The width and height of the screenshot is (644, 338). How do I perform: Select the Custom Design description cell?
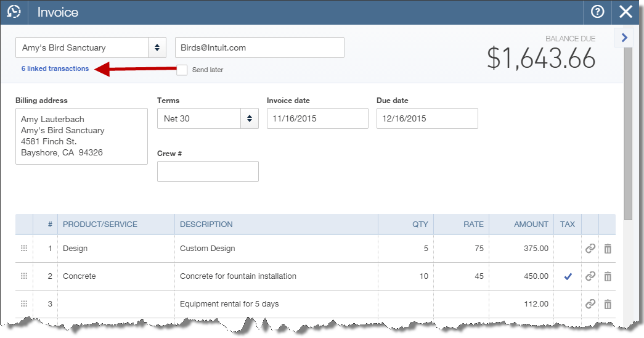277,249
